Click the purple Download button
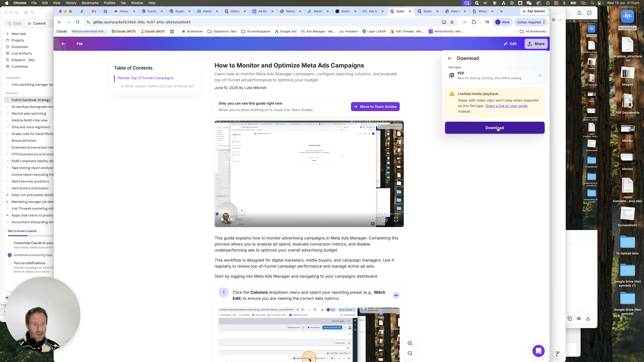 click(495, 128)
